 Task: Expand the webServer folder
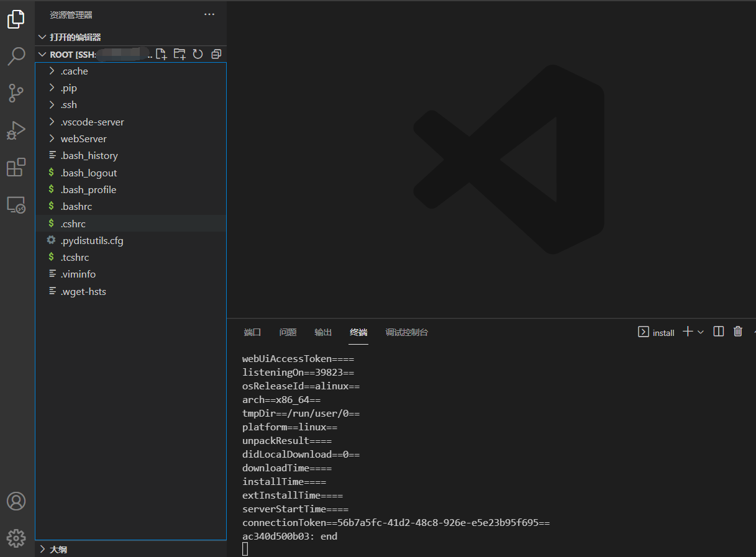pos(131,139)
